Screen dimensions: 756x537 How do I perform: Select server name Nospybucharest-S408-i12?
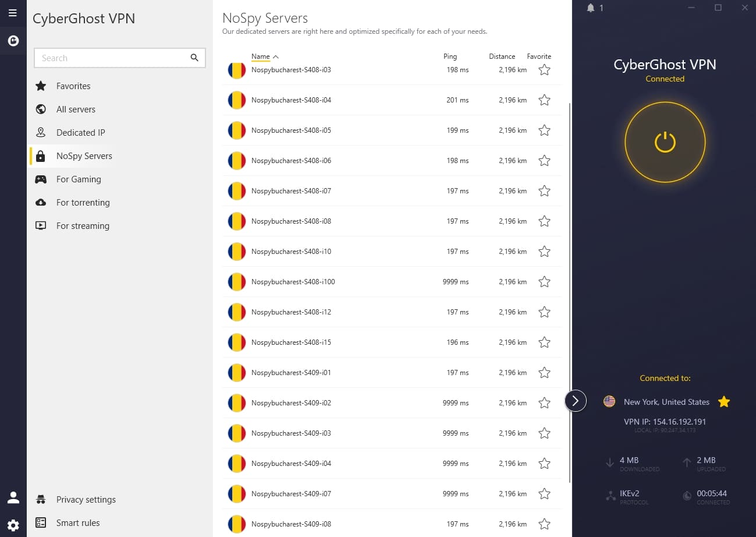point(291,312)
